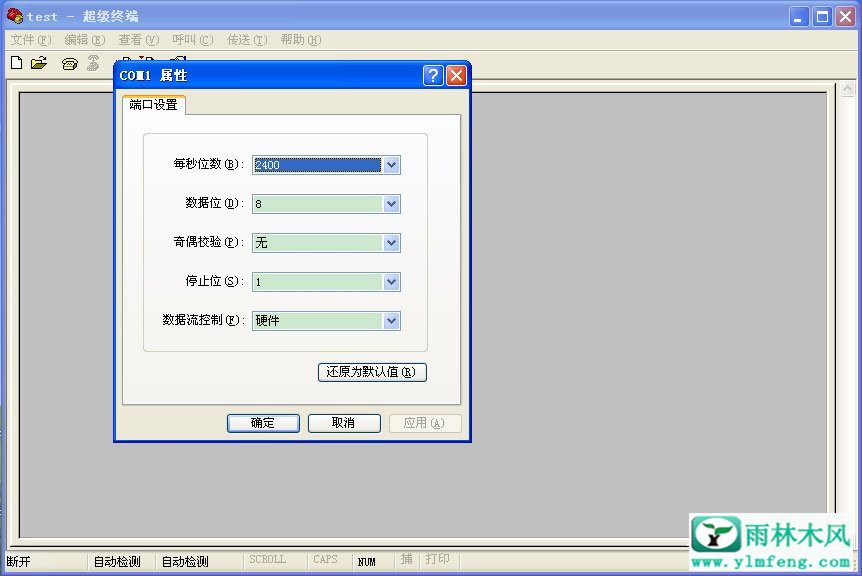The width and height of the screenshot is (862, 576).
Task: Click the dialog help question mark button
Action: [x=433, y=75]
